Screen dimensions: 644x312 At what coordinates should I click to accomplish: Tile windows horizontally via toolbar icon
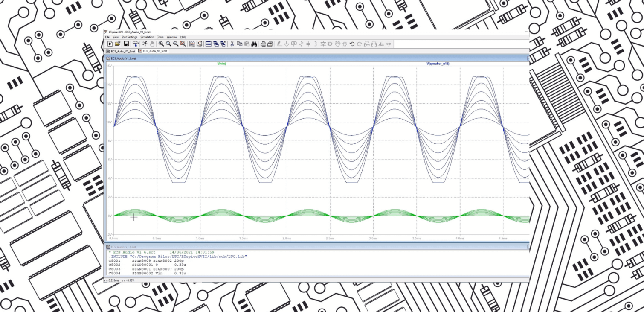tap(209, 44)
